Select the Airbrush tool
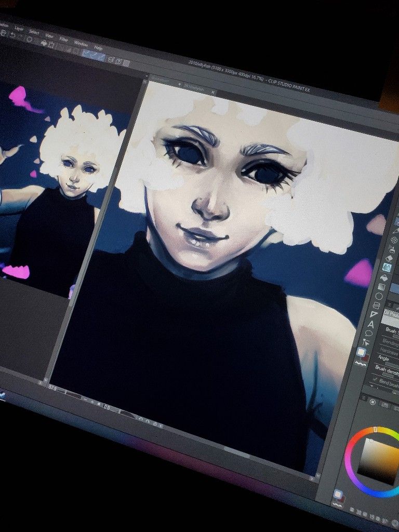399x532 pixels. tap(392, 250)
